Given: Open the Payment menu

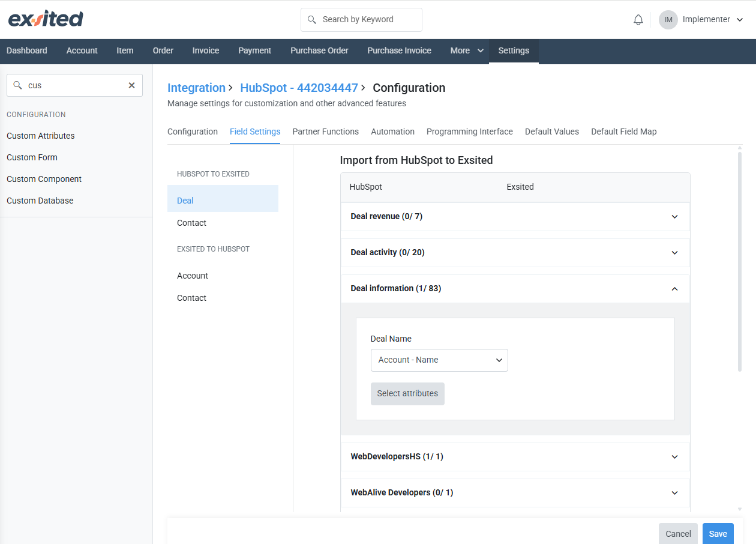Looking at the screenshot, I should (x=254, y=50).
